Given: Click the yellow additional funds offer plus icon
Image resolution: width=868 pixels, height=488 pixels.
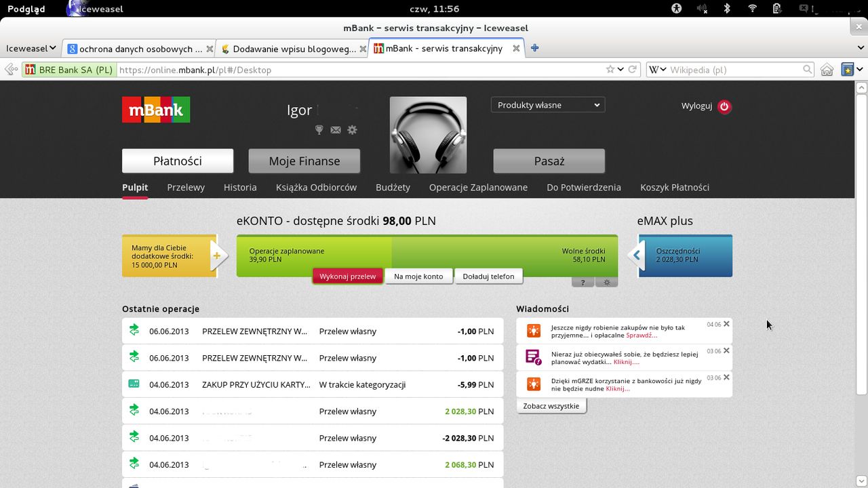Looking at the screenshot, I should coord(217,256).
